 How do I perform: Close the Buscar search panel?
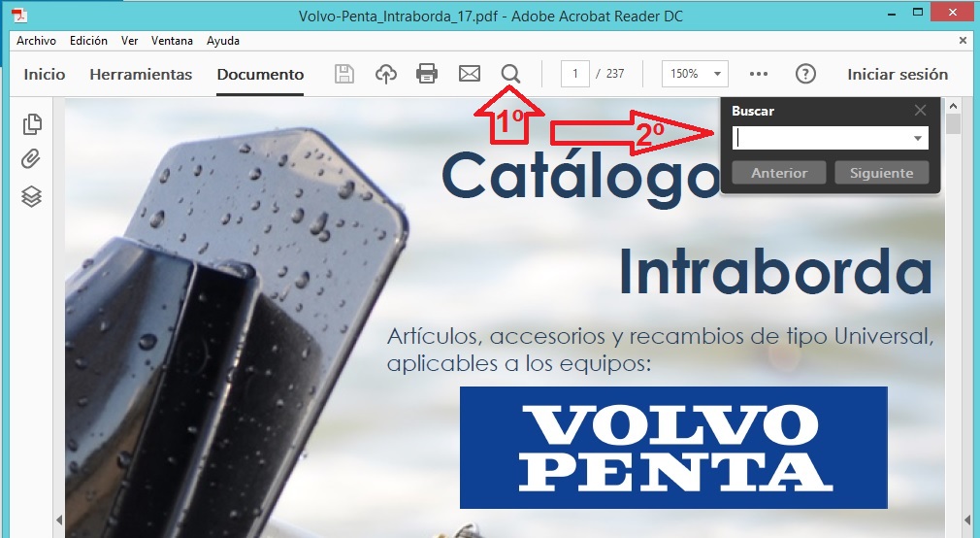(920, 110)
